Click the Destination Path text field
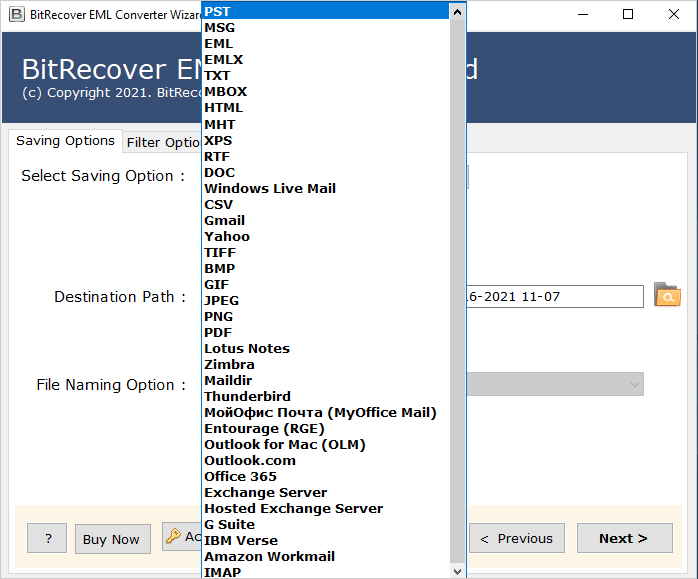Screen dimensions: 698x579 point(555,296)
